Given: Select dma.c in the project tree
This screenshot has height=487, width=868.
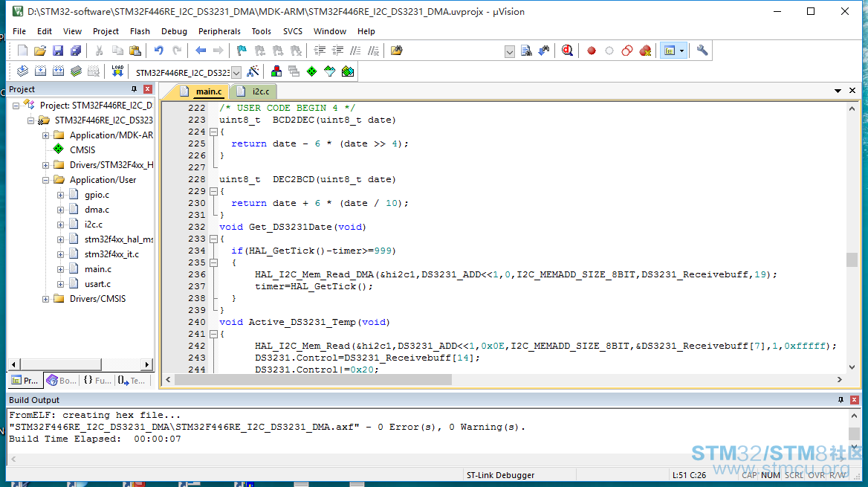Looking at the screenshot, I should pyautogui.click(x=97, y=210).
